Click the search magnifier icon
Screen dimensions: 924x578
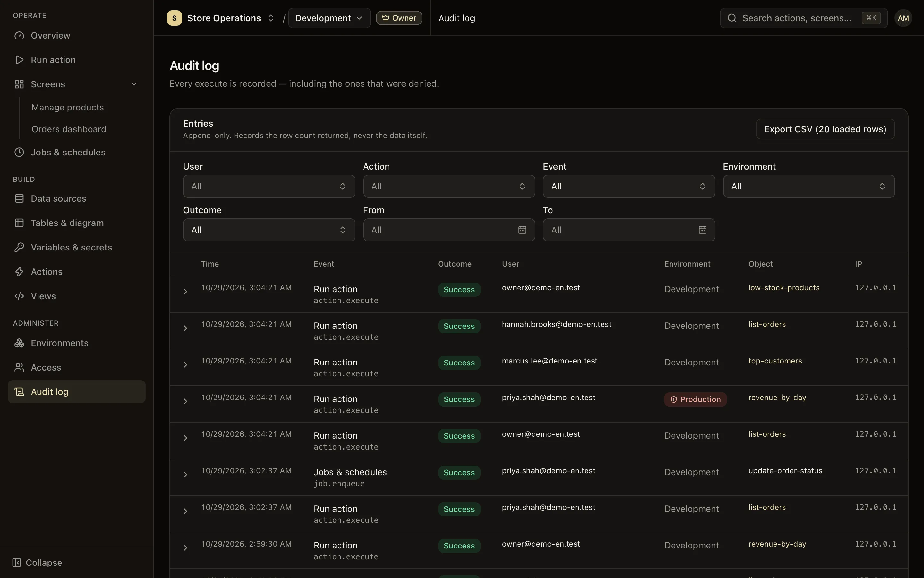coord(732,18)
